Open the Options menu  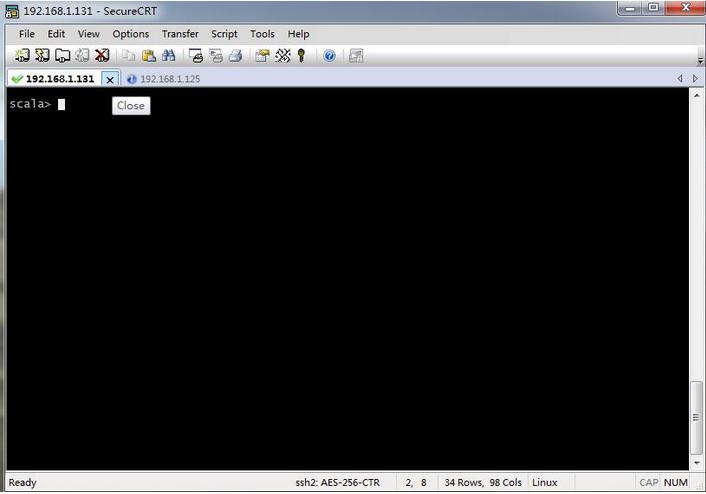point(131,34)
